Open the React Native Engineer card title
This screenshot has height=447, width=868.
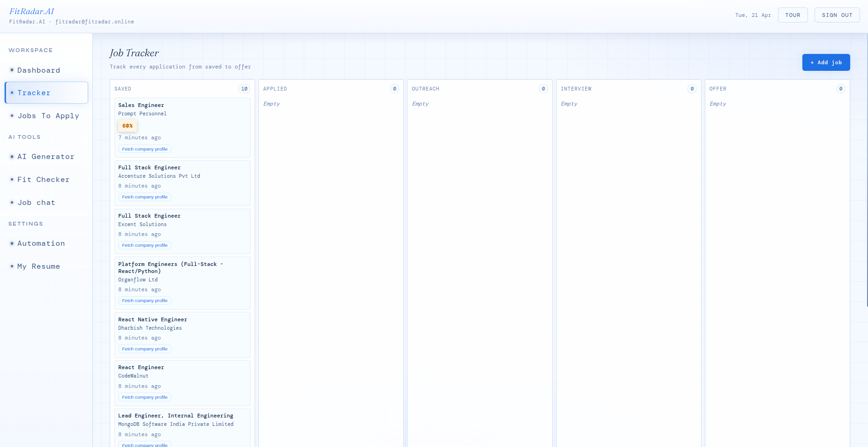click(x=152, y=319)
